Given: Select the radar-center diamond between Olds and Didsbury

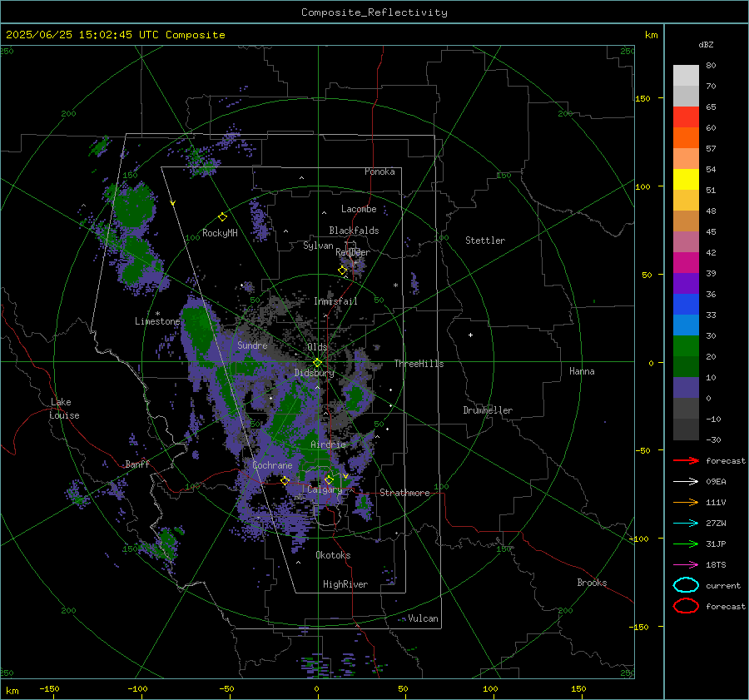Looking at the screenshot, I should pyautogui.click(x=317, y=363).
